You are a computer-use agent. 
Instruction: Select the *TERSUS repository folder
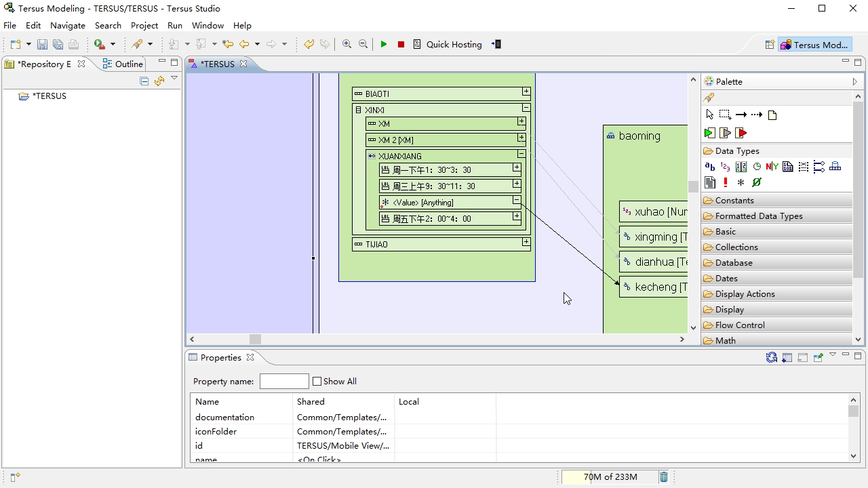pos(43,96)
